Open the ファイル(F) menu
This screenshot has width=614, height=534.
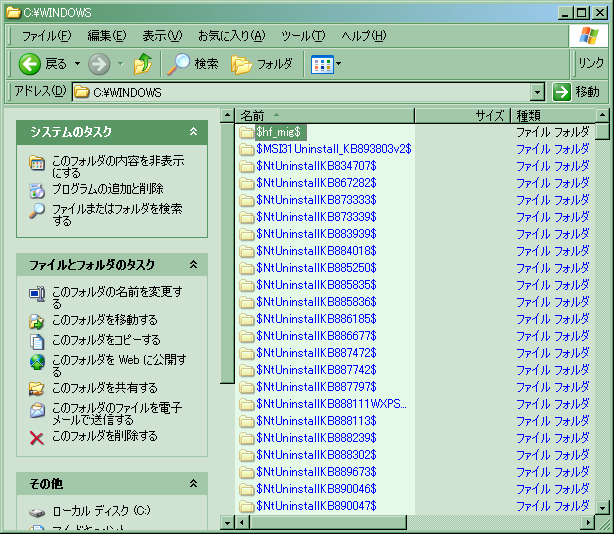[x=46, y=36]
